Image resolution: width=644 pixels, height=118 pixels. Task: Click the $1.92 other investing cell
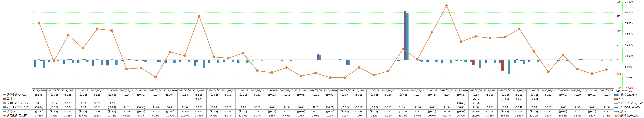315,107
